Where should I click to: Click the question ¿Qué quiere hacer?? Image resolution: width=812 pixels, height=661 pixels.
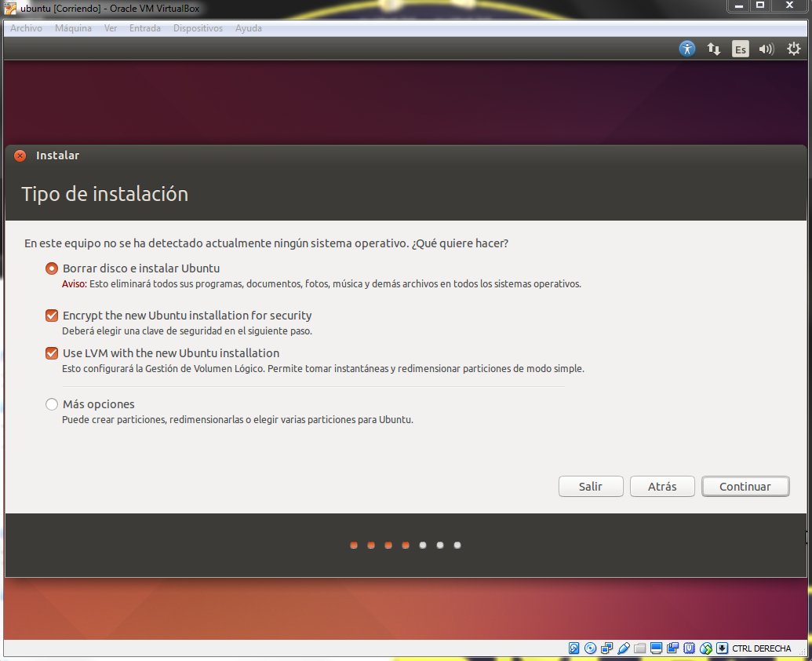click(460, 243)
